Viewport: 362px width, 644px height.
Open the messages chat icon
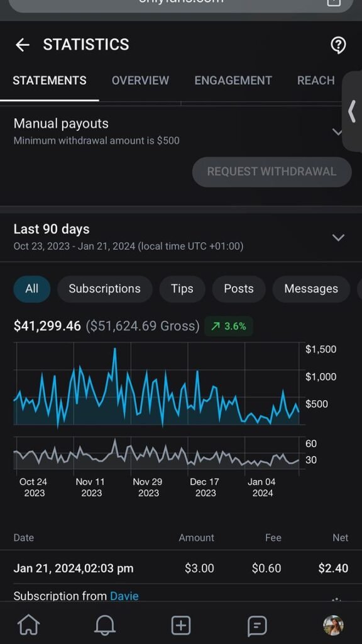point(257,626)
